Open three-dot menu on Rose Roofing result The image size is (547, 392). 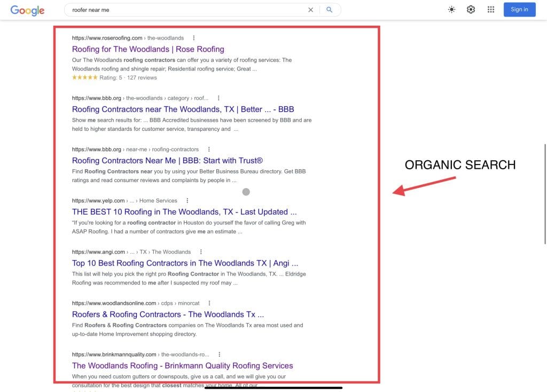(194, 38)
